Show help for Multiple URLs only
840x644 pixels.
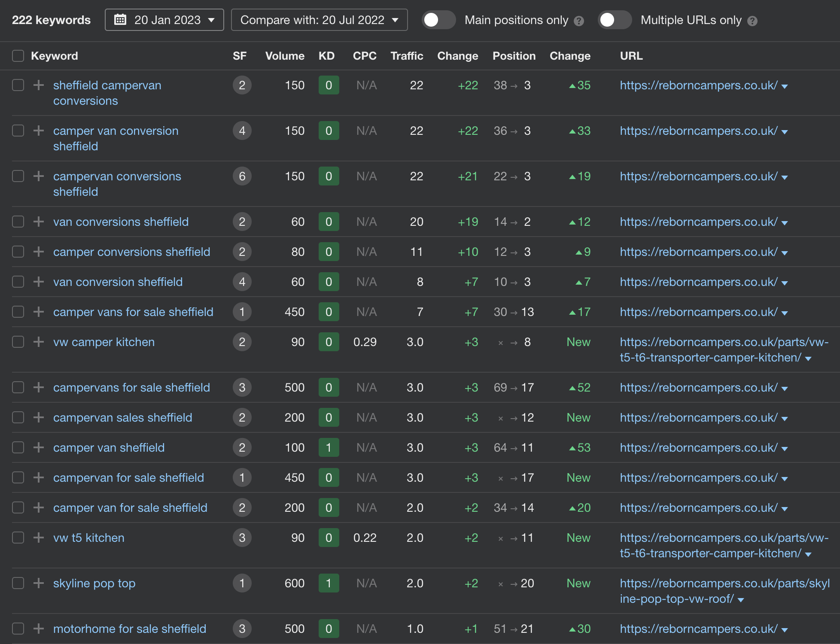(x=752, y=21)
